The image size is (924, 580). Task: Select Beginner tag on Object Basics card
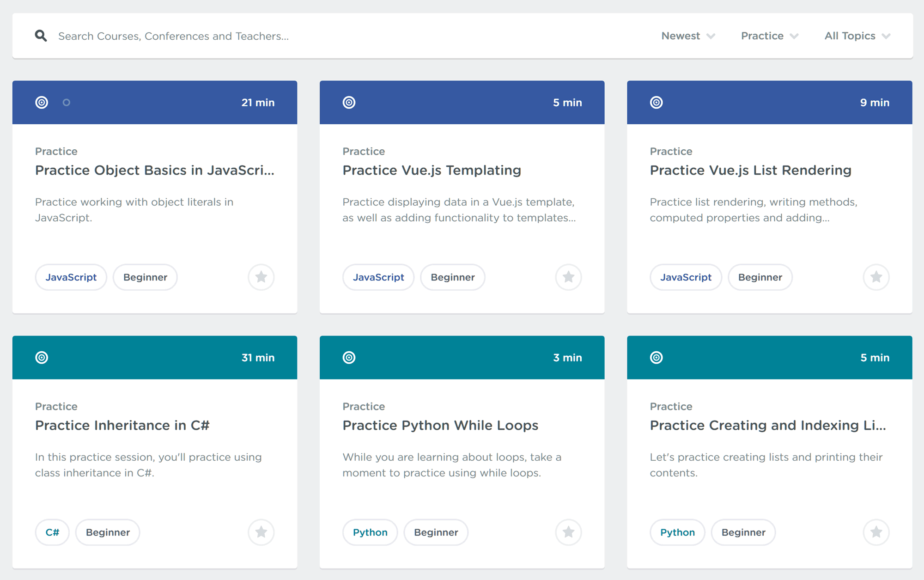click(x=145, y=277)
